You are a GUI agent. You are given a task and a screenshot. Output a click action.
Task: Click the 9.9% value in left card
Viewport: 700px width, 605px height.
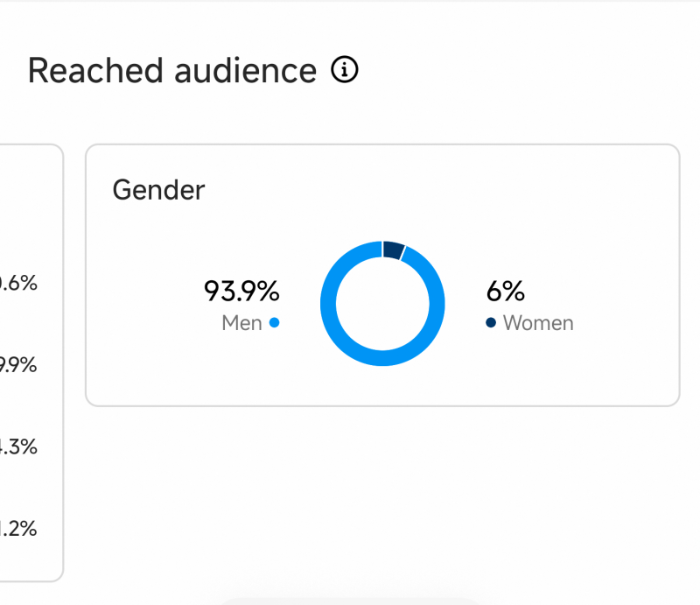pyautogui.click(x=18, y=364)
